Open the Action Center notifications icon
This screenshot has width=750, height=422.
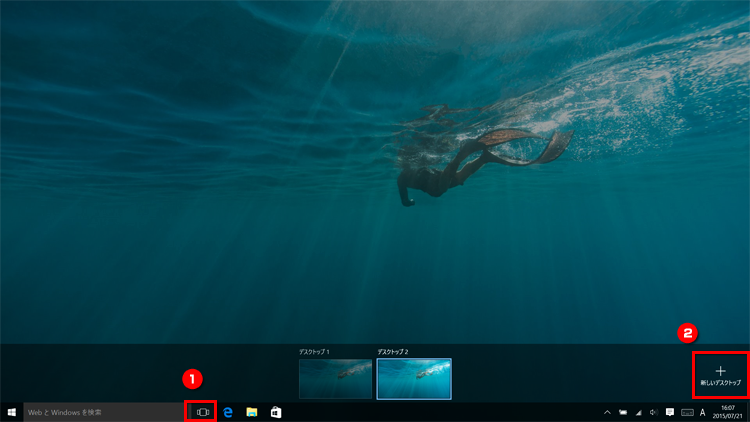click(670, 412)
